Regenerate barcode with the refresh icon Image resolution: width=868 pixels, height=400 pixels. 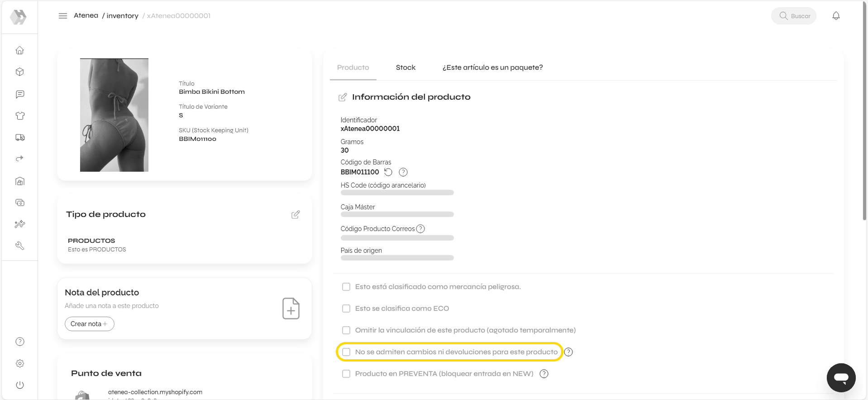pyautogui.click(x=388, y=172)
